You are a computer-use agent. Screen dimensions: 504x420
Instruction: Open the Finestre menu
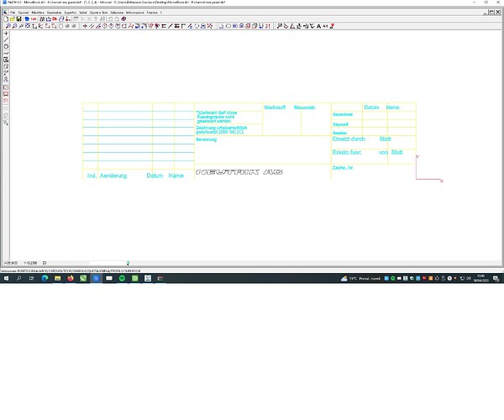coord(152,13)
